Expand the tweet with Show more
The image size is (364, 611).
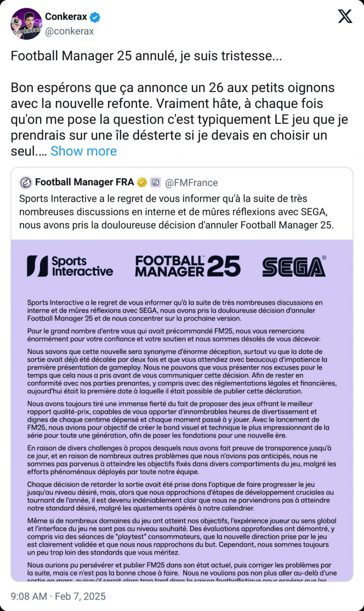[84, 151]
